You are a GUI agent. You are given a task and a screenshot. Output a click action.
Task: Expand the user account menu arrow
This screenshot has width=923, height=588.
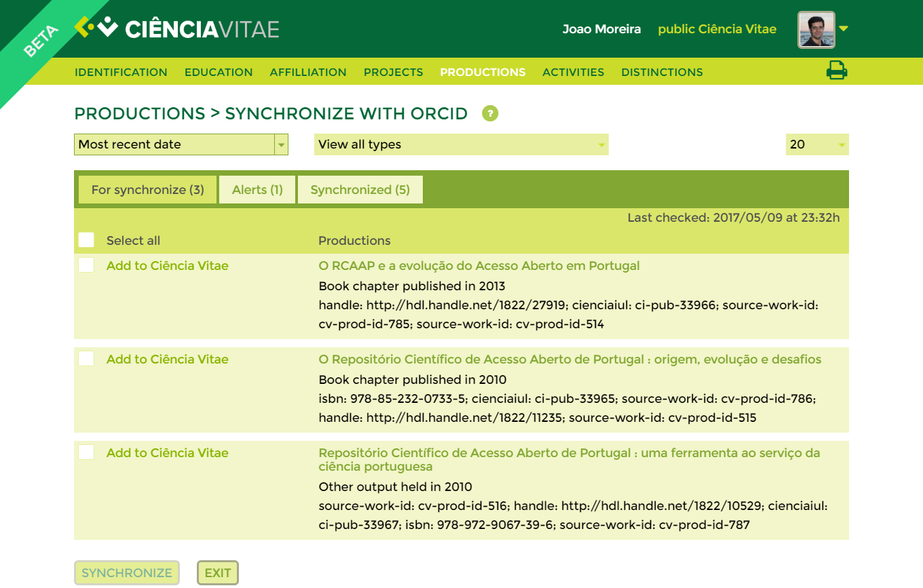[844, 28]
